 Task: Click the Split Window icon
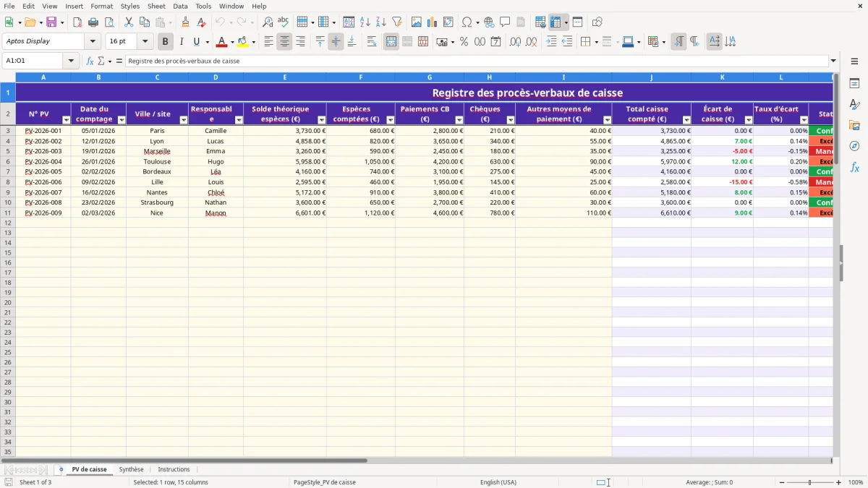click(577, 22)
